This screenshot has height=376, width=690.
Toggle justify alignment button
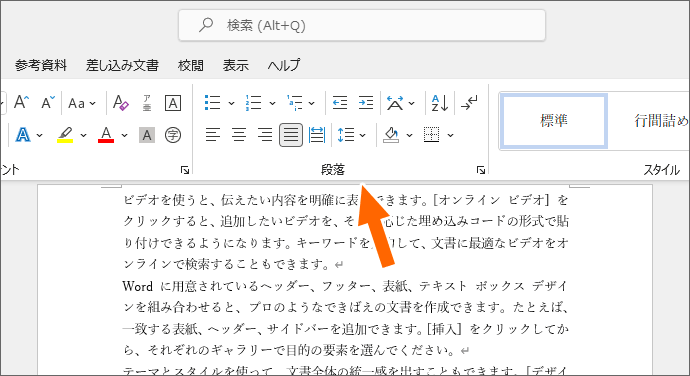291,135
